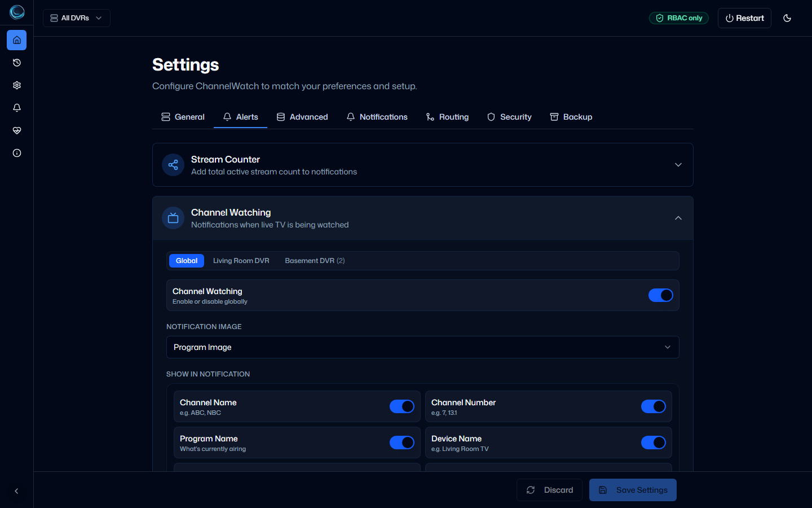
Task: Switch to the Notifications tab
Action: [377, 117]
